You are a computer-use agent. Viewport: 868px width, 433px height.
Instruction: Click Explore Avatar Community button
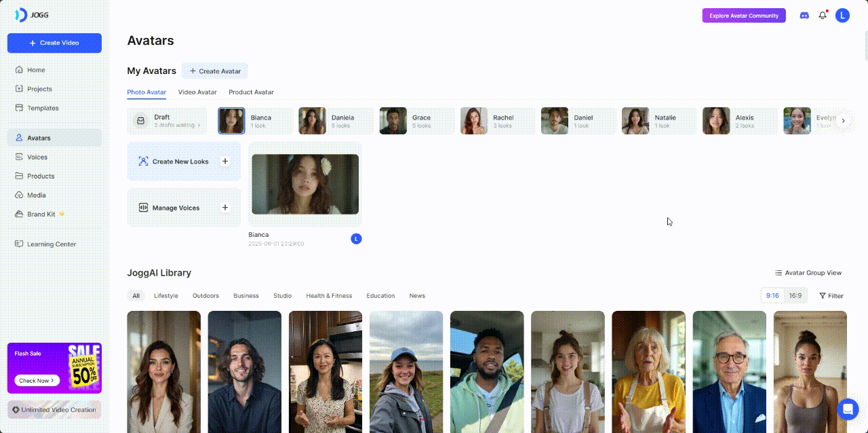[x=744, y=16]
